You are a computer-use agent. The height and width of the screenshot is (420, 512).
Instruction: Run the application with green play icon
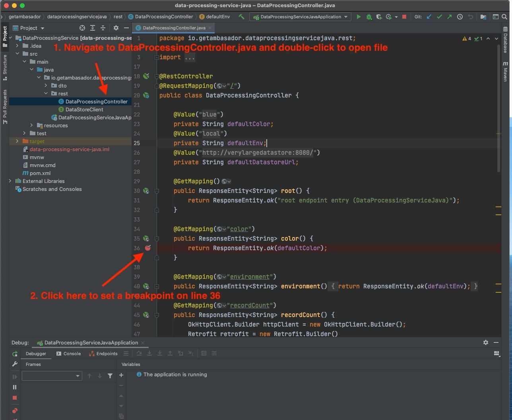click(x=359, y=17)
